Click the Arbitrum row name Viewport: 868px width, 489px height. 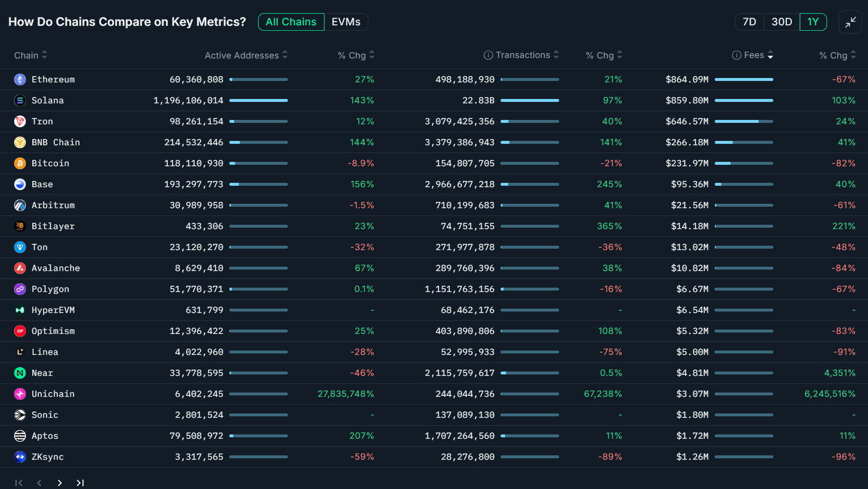pos(53,205)
